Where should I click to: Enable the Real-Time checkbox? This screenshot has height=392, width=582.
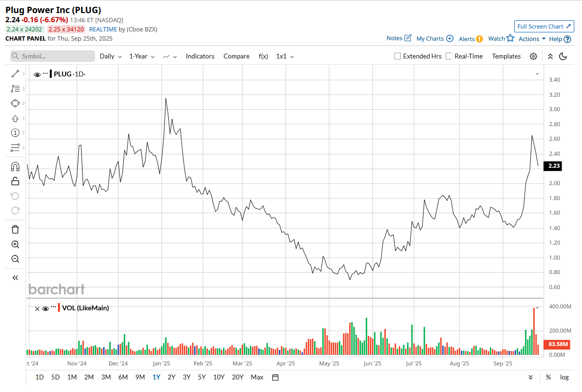click(x=449, y=57)
